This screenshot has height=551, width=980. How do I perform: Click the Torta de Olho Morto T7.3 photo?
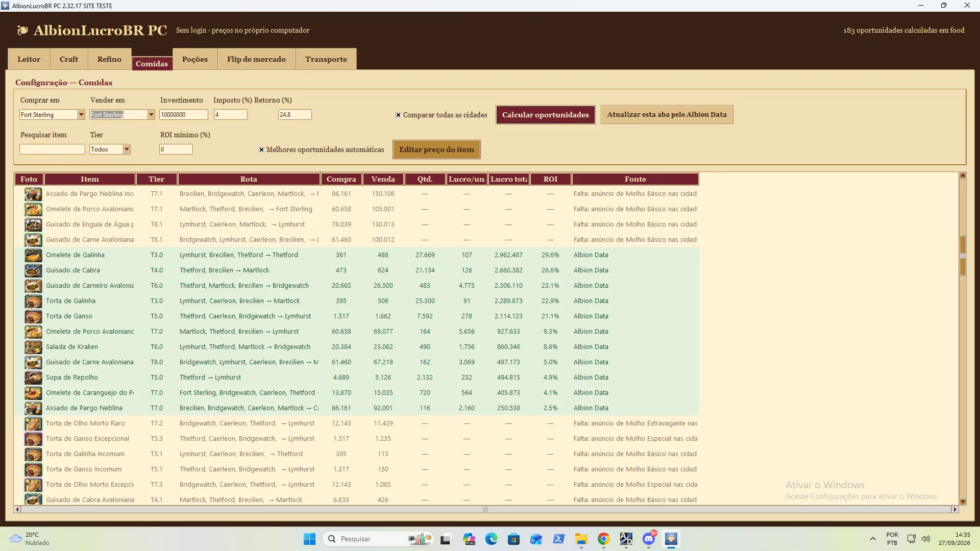tap(33, 485)
